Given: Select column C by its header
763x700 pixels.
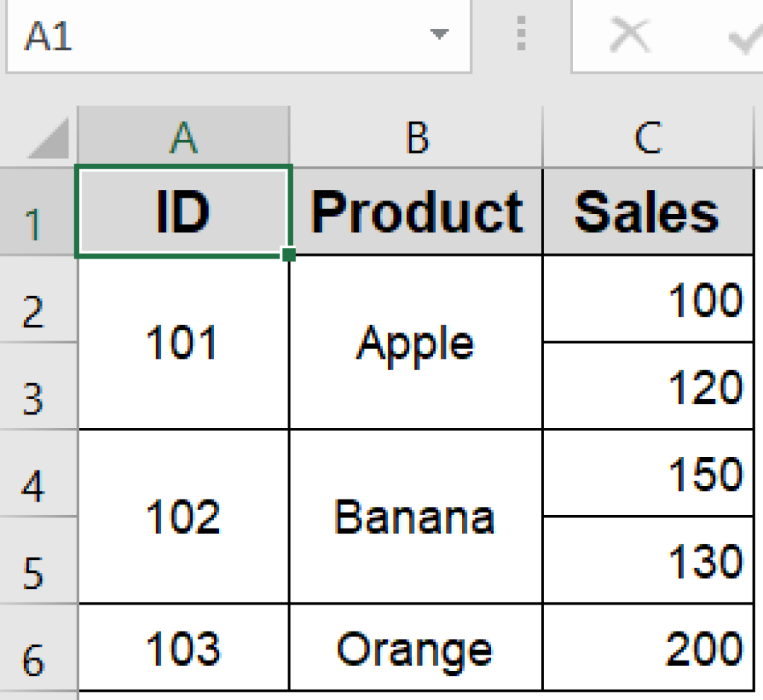Looking at the screenshot, I should 647,136.
